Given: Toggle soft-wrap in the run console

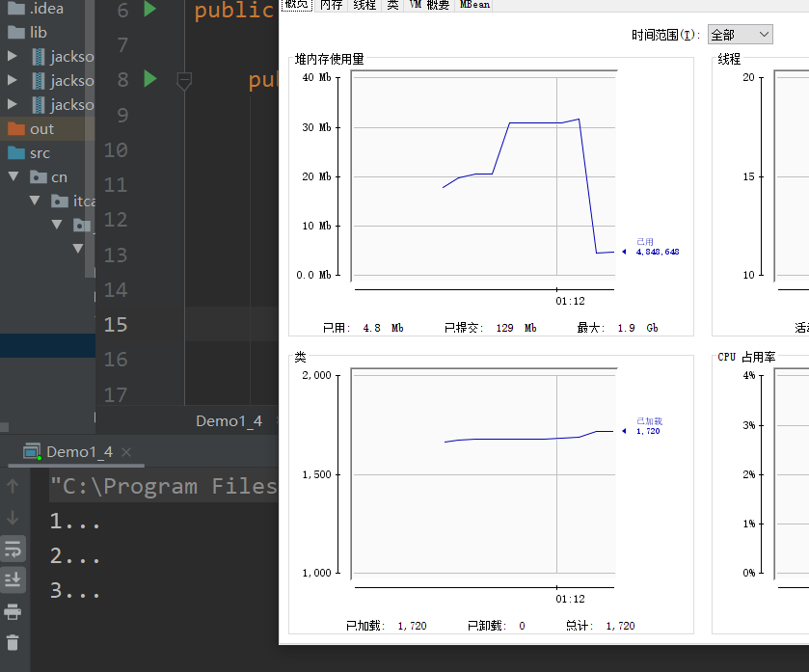Looking at the screenshot, I should [13, 550].
